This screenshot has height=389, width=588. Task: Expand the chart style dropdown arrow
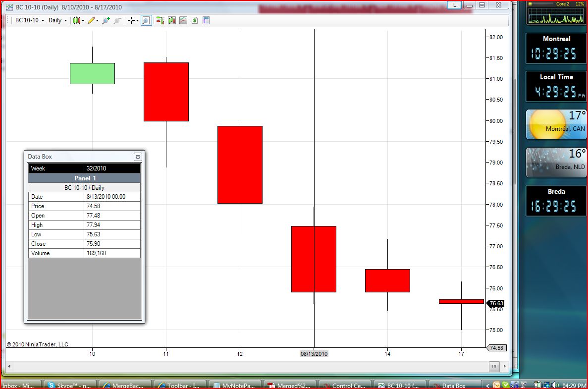(83, 21)
